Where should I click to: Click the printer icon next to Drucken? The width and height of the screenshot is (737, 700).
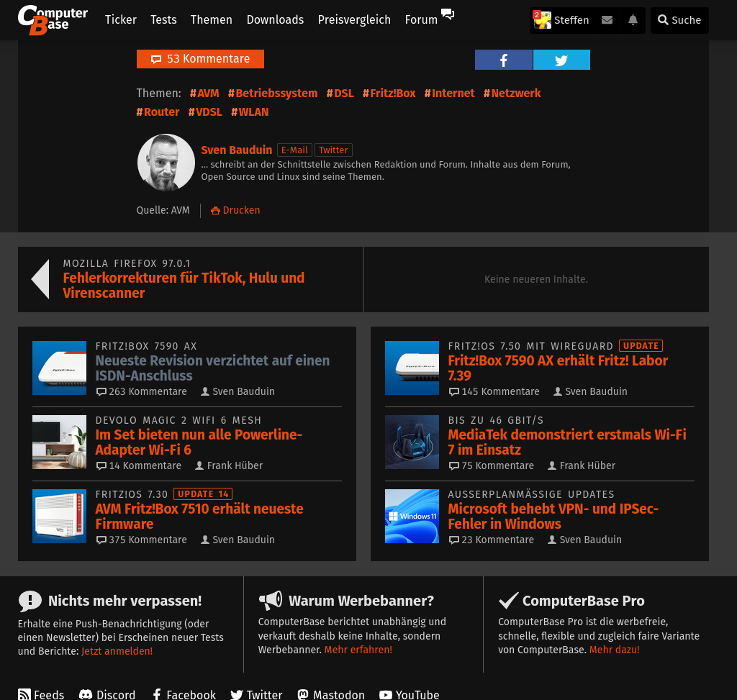coord(215,211)
